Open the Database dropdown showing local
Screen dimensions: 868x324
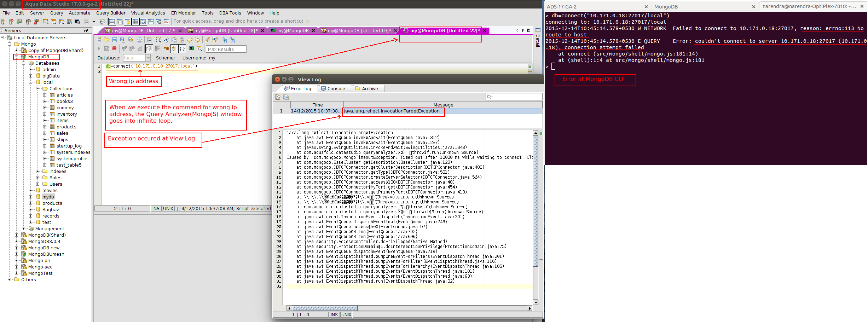(x=137, y=58)
